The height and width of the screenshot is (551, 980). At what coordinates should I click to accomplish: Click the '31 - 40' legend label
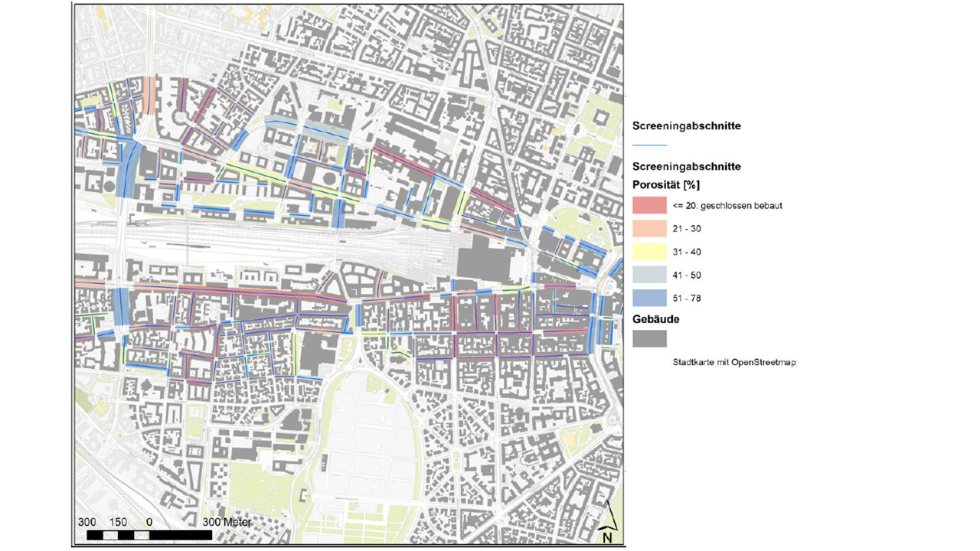pos(687,252)
